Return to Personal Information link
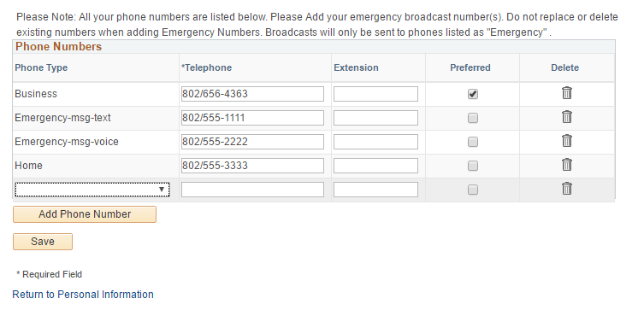644x310 pixels. coord(83,295)
